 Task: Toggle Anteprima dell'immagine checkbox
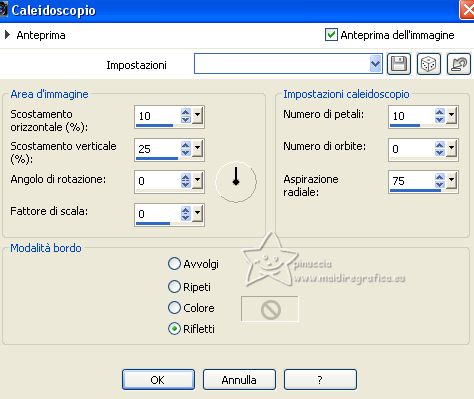pyautogui.click(x=331, y=35)
